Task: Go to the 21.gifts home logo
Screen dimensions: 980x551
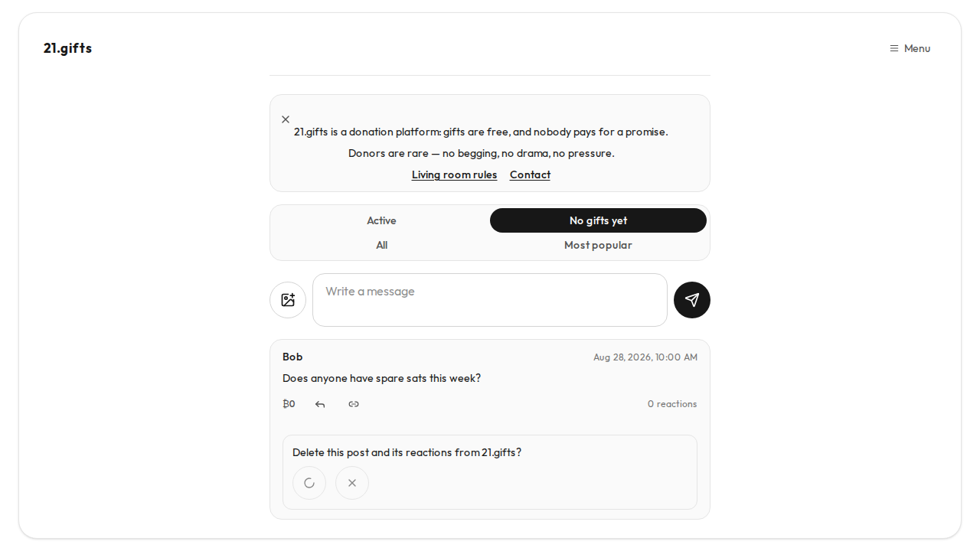Action: pyautogui.click(x=67, y=48)
